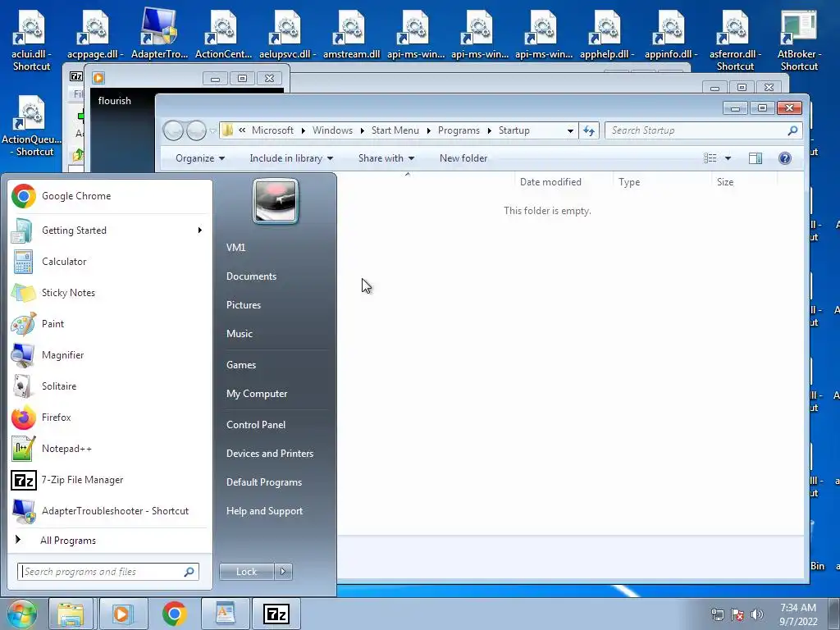
Task: Open AdapterTroubleshooter - Shortcut in Start menu
Action: (x=110, y=510)
